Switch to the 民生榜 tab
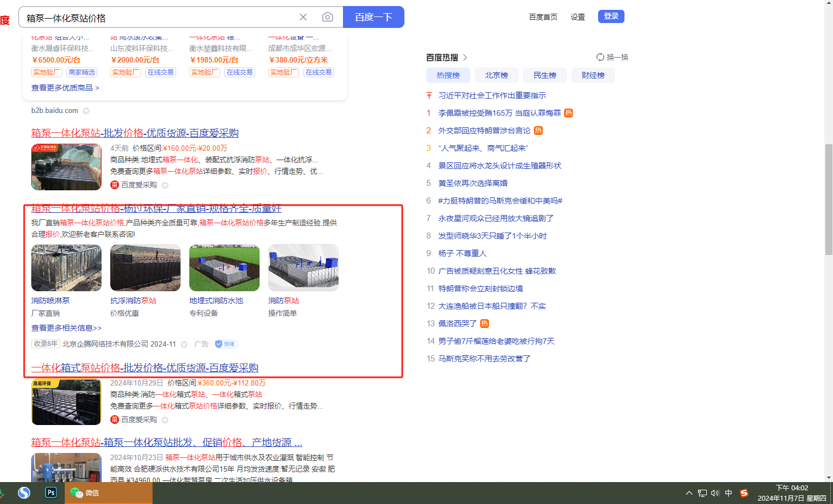The image size is (833, 504). pyautogui.click(x=544, y=75)
